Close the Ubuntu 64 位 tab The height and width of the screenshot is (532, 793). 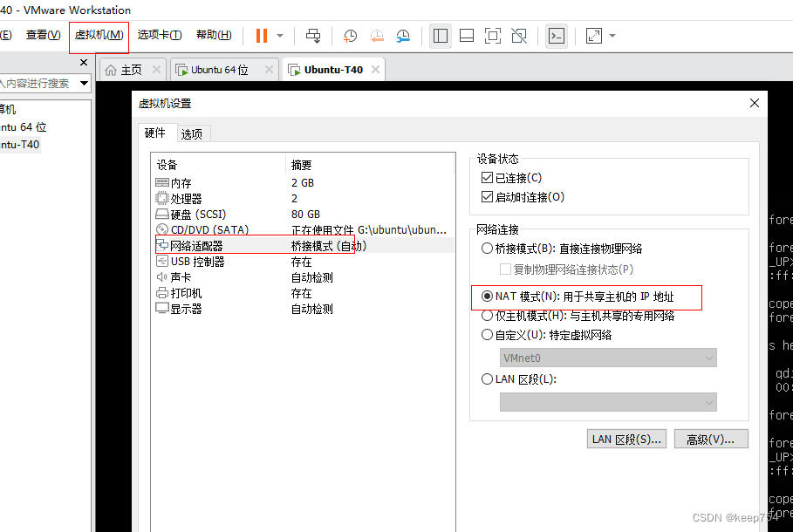pos(269,69)
